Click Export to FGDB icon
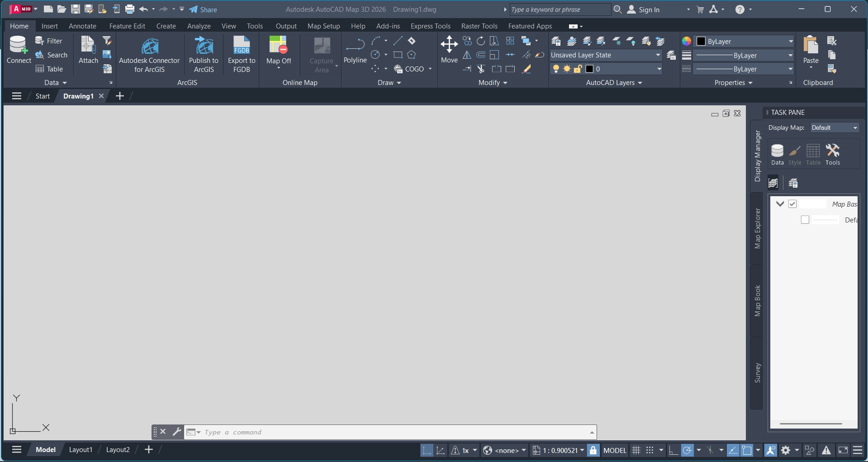Image resolution: width=868 pixels, height=462 pixels. click(242, 46)
